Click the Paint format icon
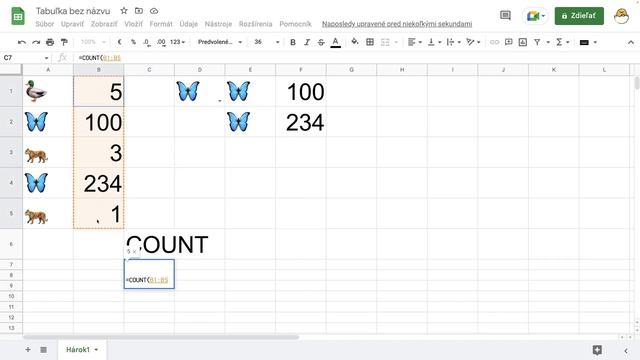The image size is (640, 360). click(64, 42)
